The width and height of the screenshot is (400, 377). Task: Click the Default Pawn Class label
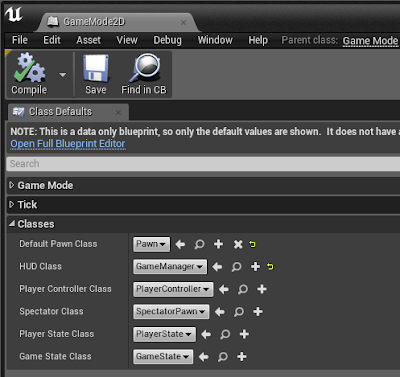(58, 244)
